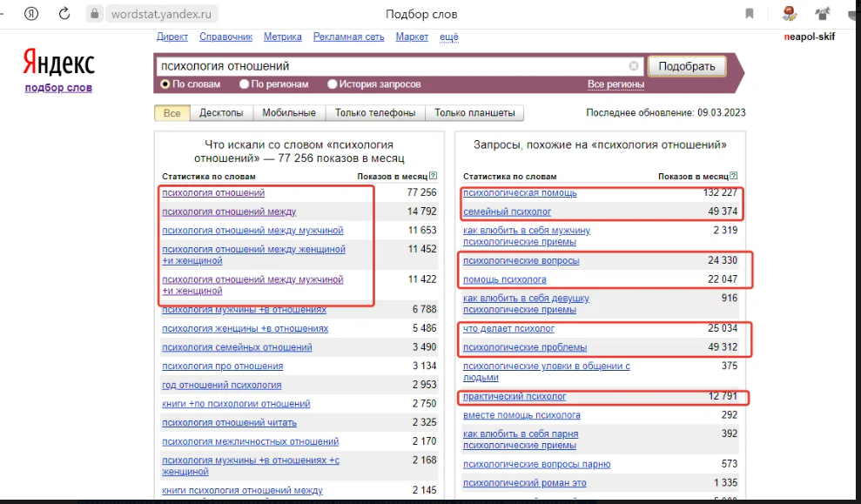Open the «семейный психолог» query link
This screenshot has width=861, height=504.
click(x=507, y=212)
